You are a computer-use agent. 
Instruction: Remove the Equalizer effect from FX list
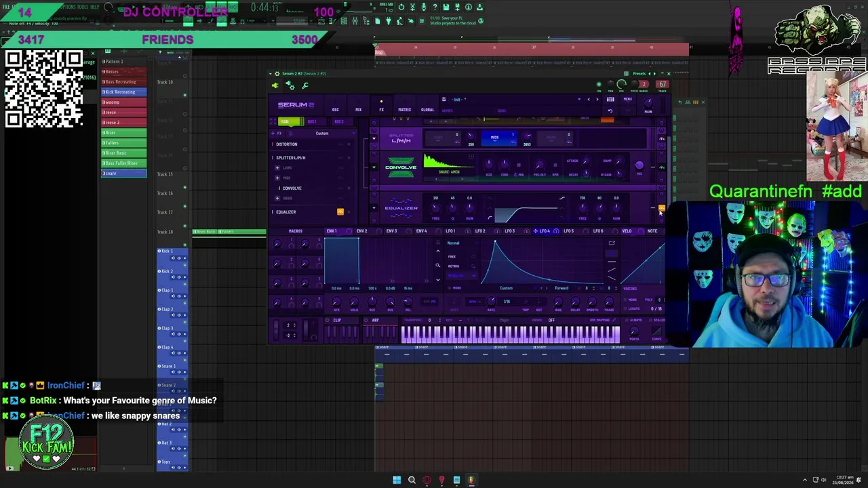coord(349,212)
